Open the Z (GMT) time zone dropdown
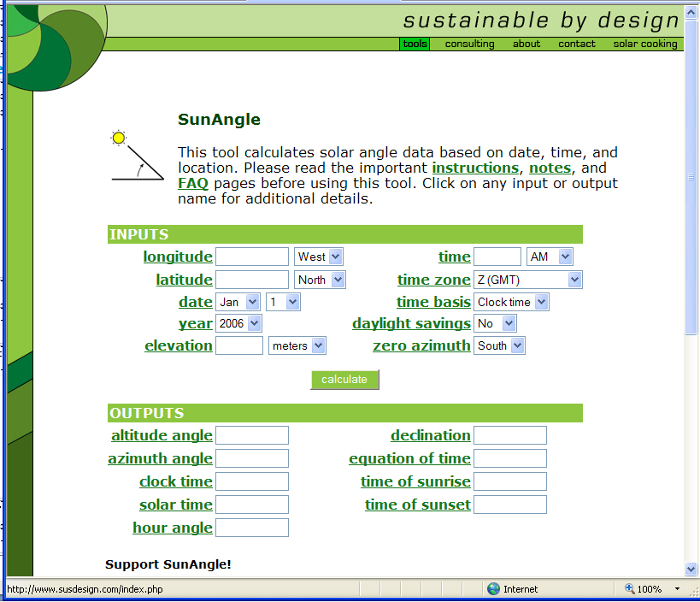The image size is (700, 602). (528, 280)
